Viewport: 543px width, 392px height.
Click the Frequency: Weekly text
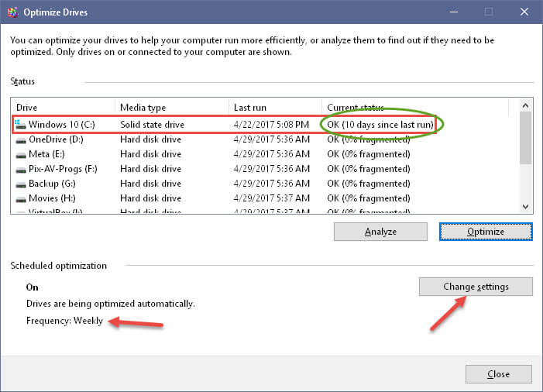(x=64, y=321)
